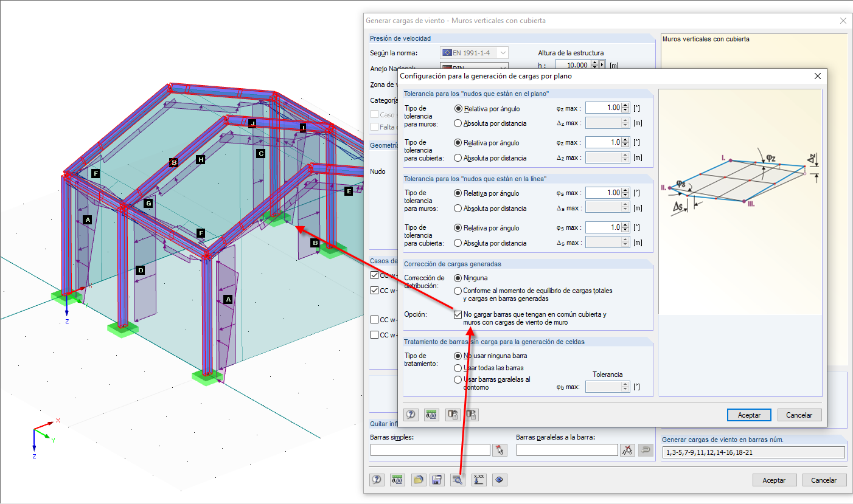Click the grayed arrow icon beside parallel bars picker
This screenshot has height=504, width=853.
[x=646, y=450]
